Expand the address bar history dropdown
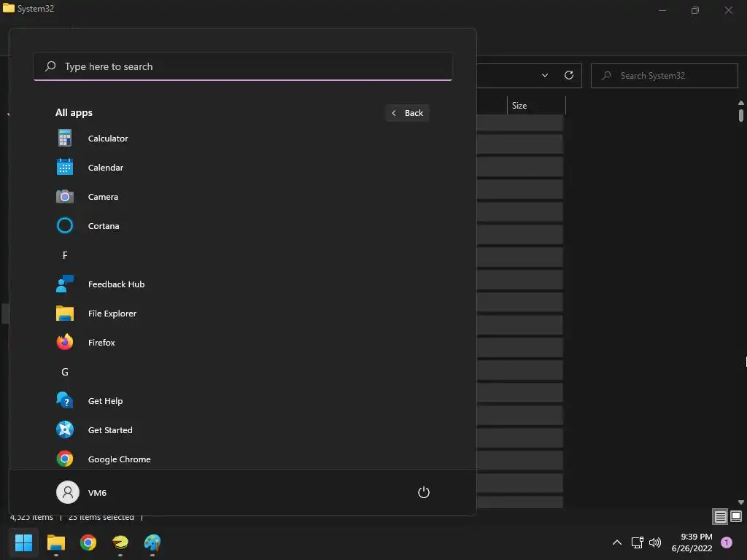Viewport: 747px width, 560px height. pos(545,75)
